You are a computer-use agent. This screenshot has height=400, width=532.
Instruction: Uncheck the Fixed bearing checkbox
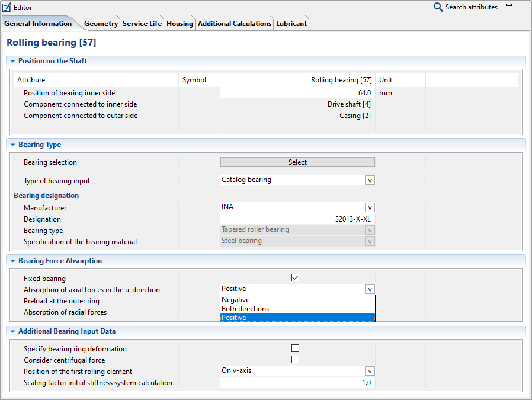click(295, 278)
